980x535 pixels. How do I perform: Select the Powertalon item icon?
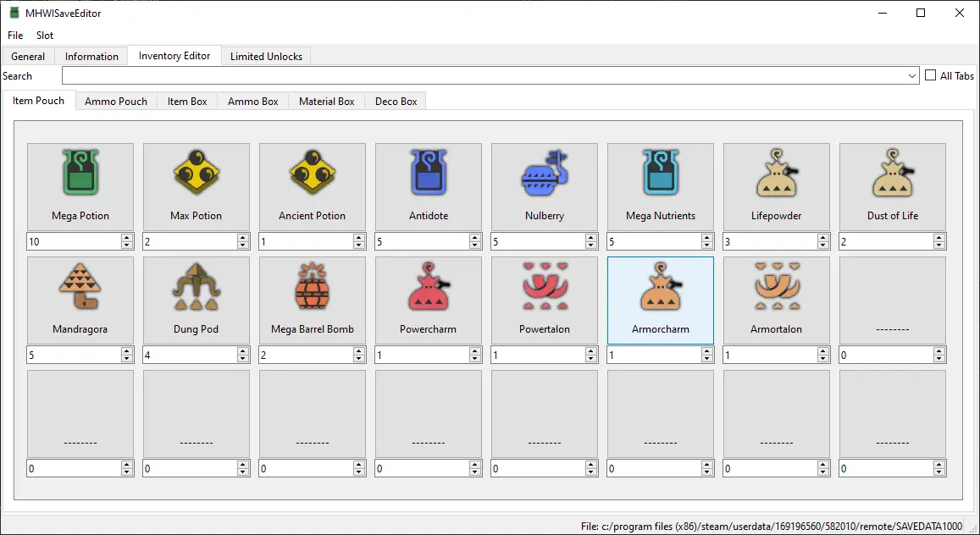[x=545, y=286]
